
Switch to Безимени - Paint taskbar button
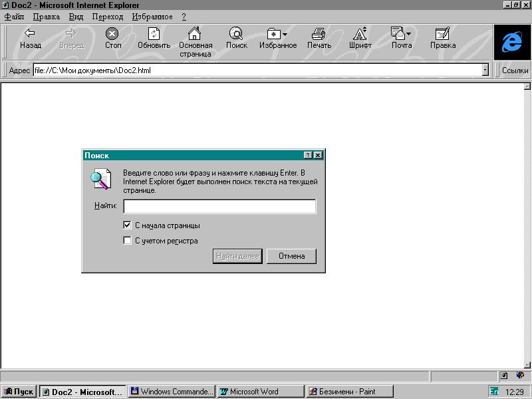[x=350, y=392]
